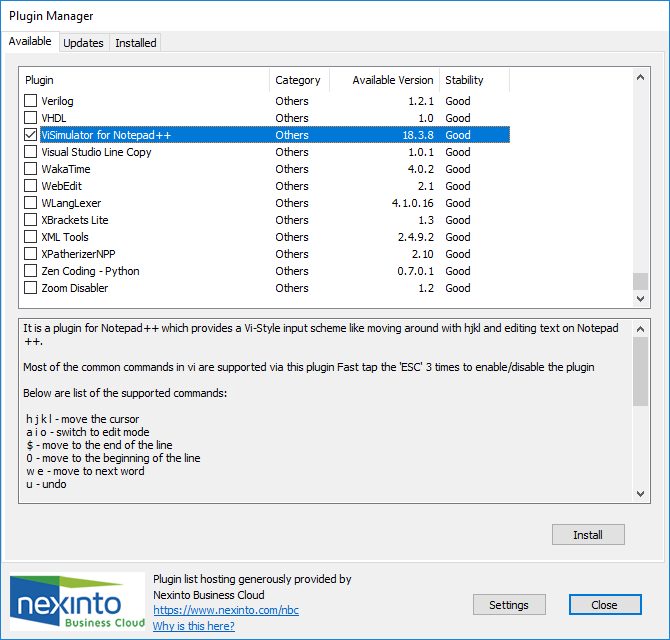670x640 pixels.
Task: Sort by the Category column header
Action: [300, 80]
